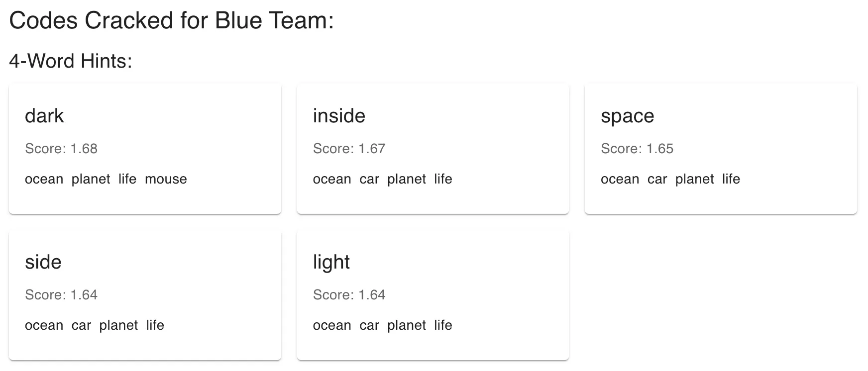Image resolution: width=868 pixels, height=371 pixels.
Task: Click "ocean" in the light card
Action: pos(332,325)
